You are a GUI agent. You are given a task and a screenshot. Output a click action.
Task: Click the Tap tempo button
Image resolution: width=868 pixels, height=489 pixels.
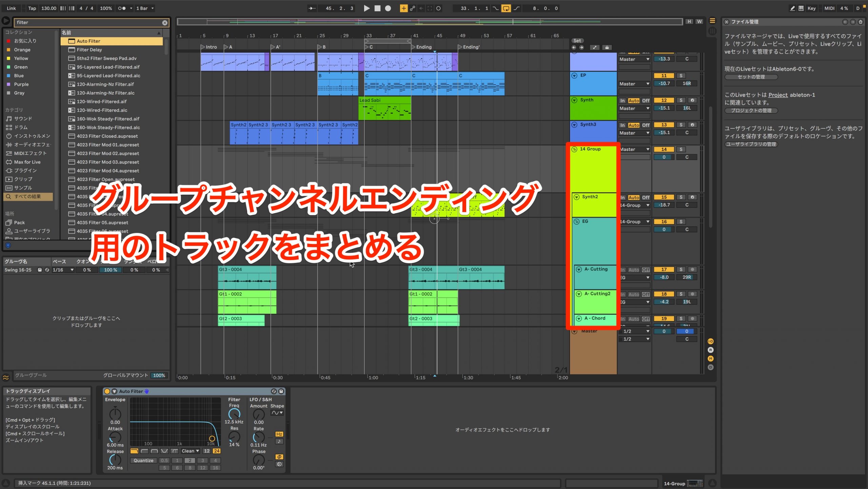[x=32, y=8]
